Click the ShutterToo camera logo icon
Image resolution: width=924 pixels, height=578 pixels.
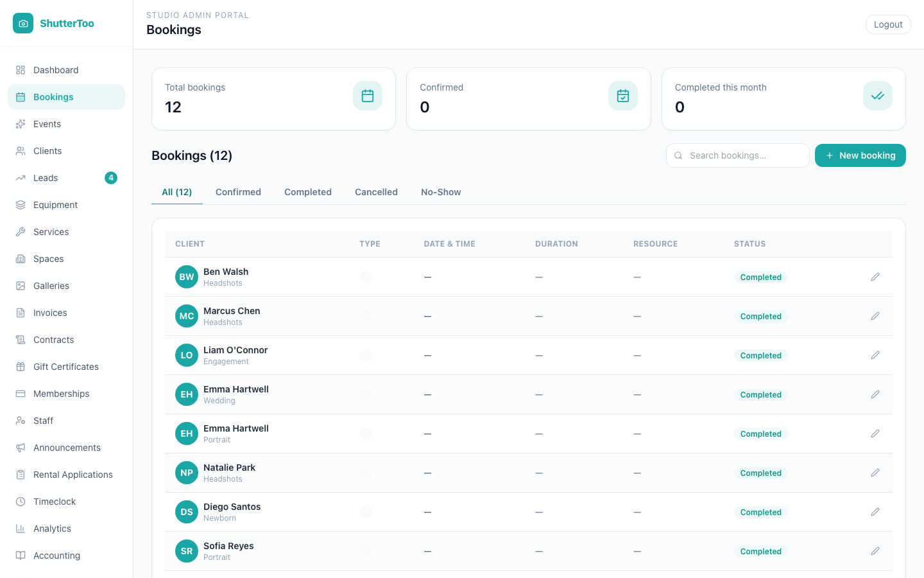(x=23, y=23)
